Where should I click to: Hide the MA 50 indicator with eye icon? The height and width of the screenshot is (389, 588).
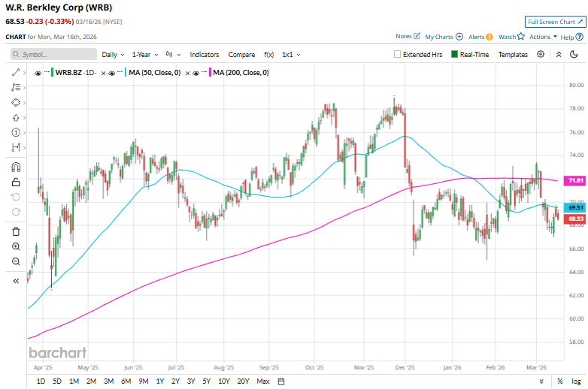click(112, 72)
